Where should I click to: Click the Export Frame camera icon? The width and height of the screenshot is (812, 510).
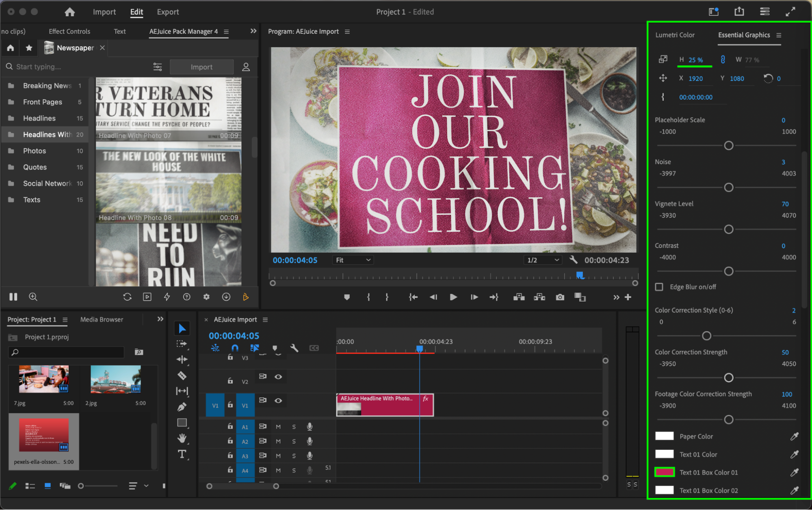point(560,297)
